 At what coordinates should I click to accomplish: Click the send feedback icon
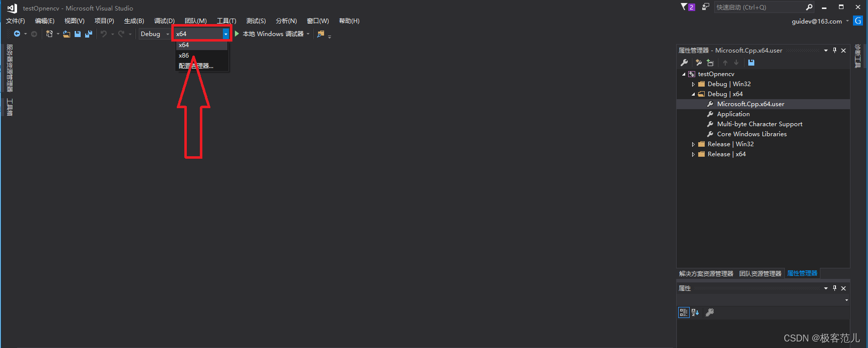pos(706,7)
